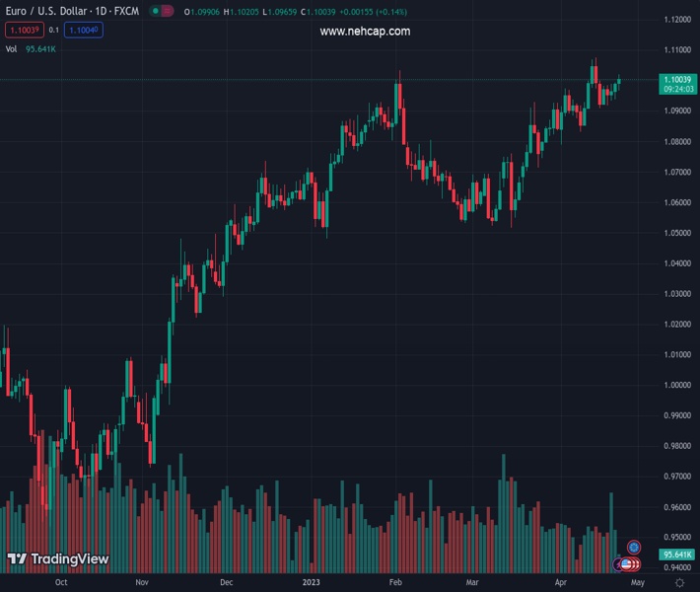Click the 1.05000 level on price axis
Viewport: 700px width, 592px height.
(676, 233)
